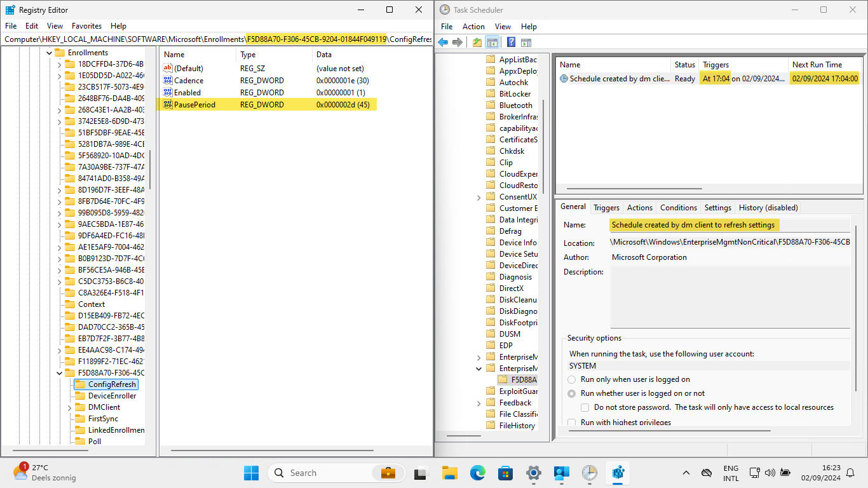Expand the DMClient registry key

point(70,407)
